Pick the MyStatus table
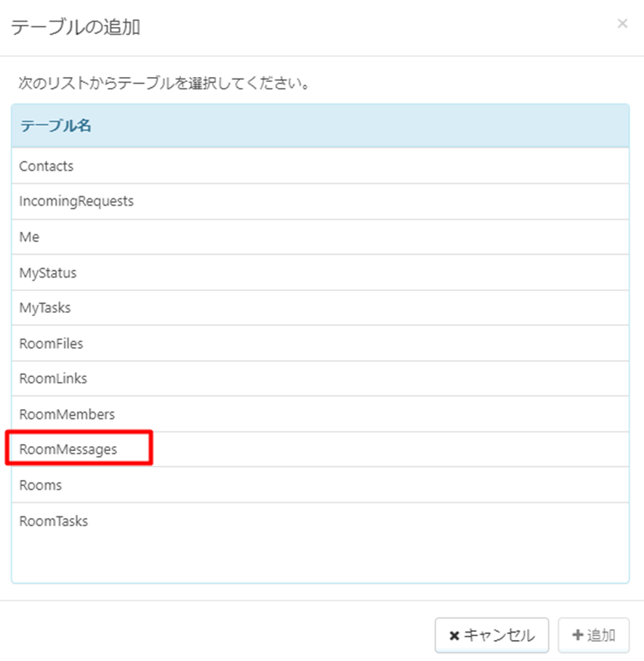The image size is (644, 661). [48, 273]
